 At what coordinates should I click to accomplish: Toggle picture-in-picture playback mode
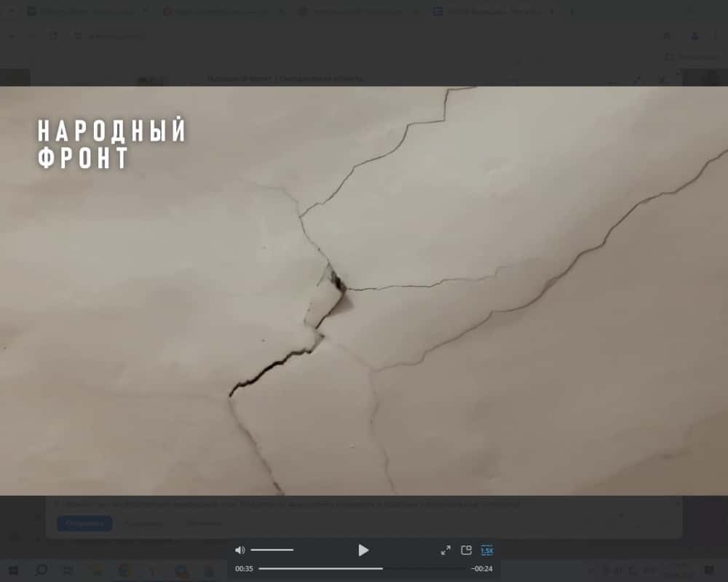467,550
